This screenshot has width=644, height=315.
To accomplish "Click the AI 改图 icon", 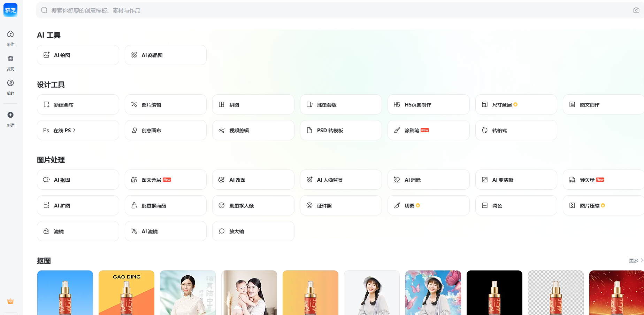I will click(222, 180).
